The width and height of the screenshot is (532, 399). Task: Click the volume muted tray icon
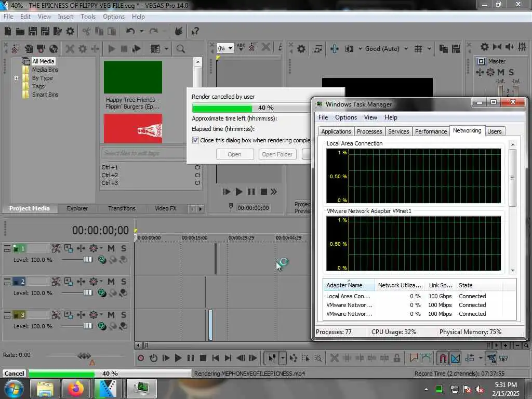click(480, 390)
